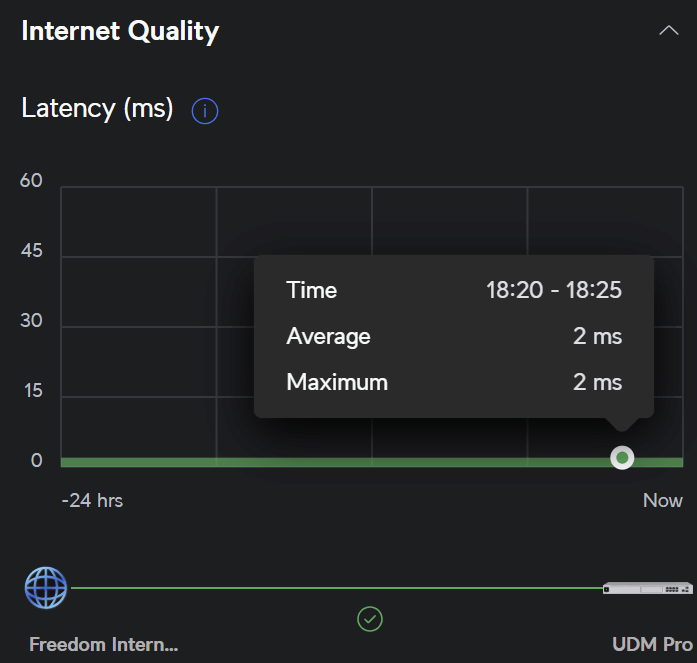Click the 15 y-axis label
Screen dimensions: 697x663
(33, 391)
